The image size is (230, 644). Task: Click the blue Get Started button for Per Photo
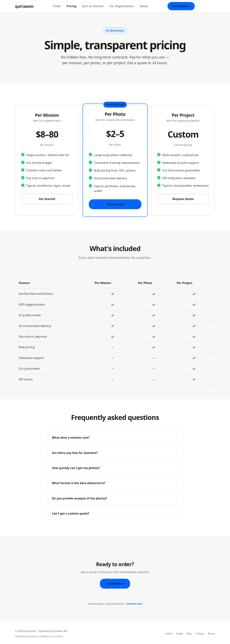[115, 204]
